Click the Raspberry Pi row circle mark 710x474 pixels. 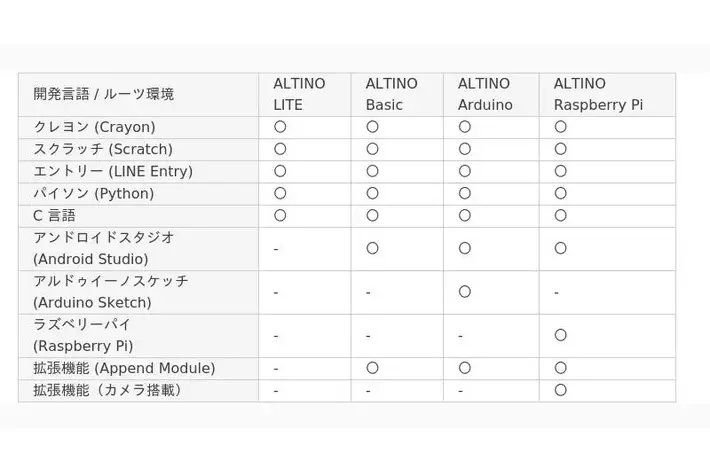[561, 335]
